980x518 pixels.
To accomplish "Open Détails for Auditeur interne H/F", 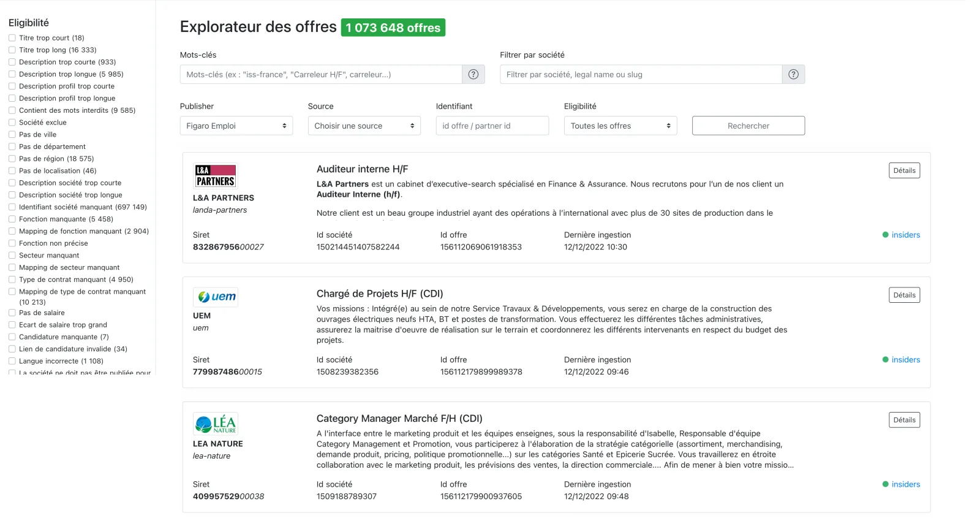I will click(904, 170).
